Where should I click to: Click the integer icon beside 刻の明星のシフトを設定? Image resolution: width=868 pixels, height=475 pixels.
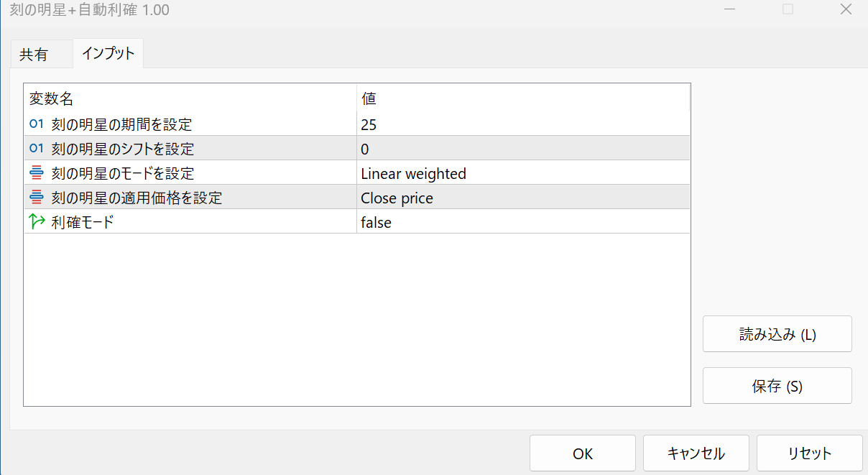coord(37,149)
